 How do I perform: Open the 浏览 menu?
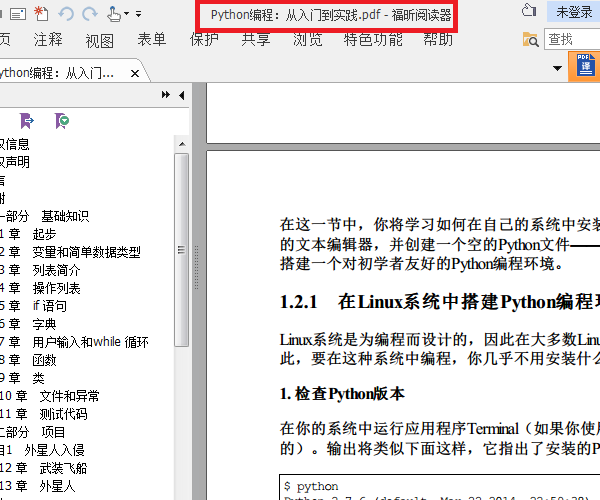(x=308, y=39)
